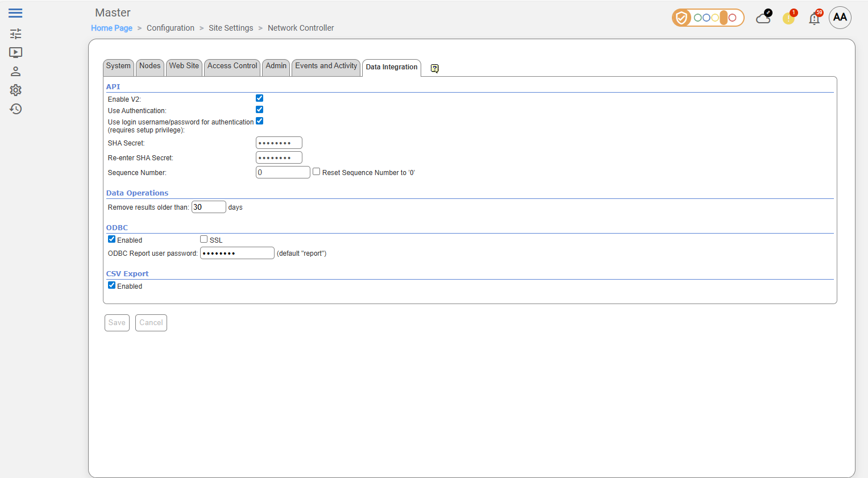
Task: Click the monitor play icon in sidebar
Action: 15,52
